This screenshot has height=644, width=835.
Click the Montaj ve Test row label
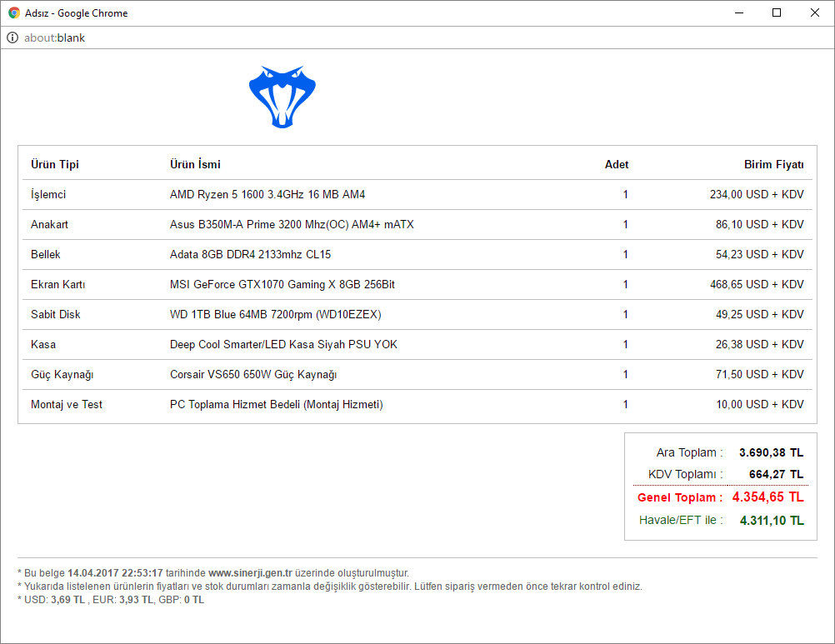click(67, 405)
